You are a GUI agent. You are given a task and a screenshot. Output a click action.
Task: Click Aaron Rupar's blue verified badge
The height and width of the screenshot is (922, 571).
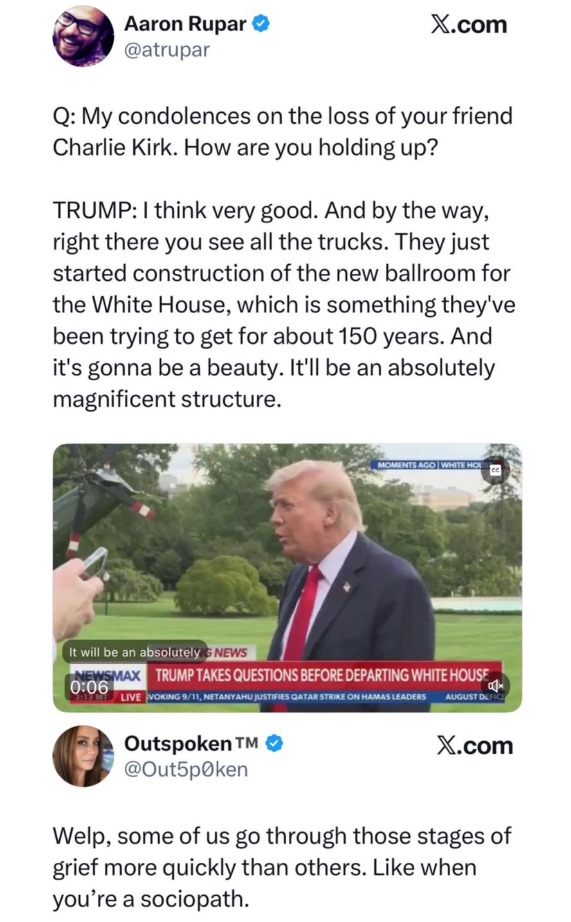click(261, 24)
